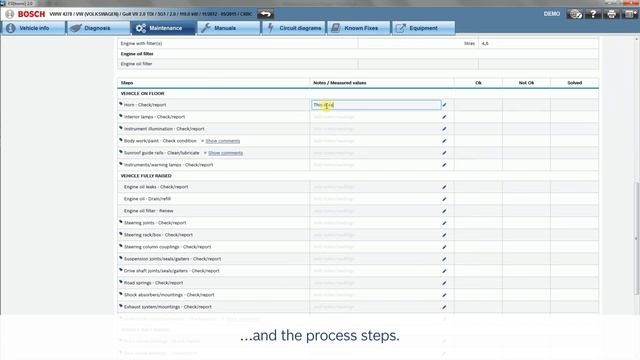Image resolution: width=640 pixels, height=360 pixels.
Task: Click pencil icon for Engine oil leaks
Action: [x=444, y=187]
